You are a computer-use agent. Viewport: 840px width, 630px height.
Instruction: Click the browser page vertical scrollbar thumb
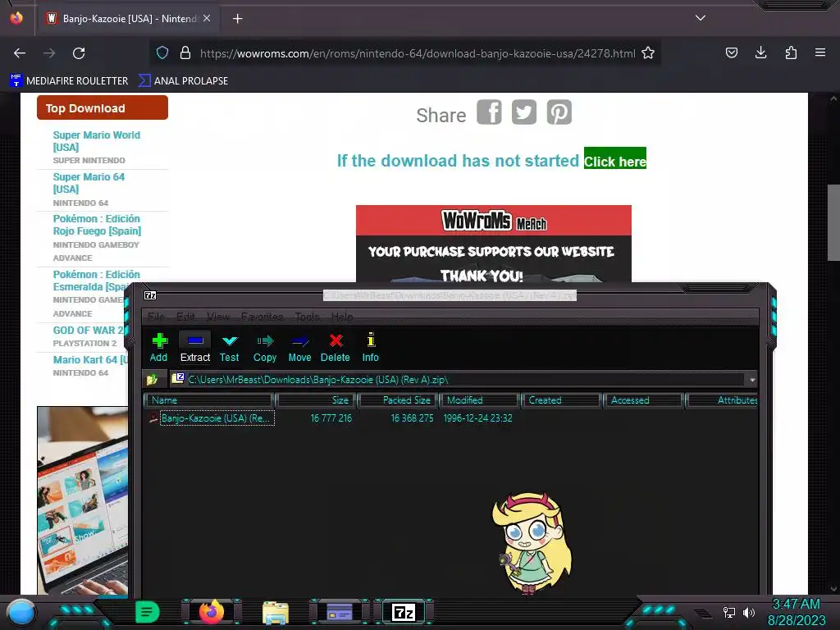[x=833, y=221]
